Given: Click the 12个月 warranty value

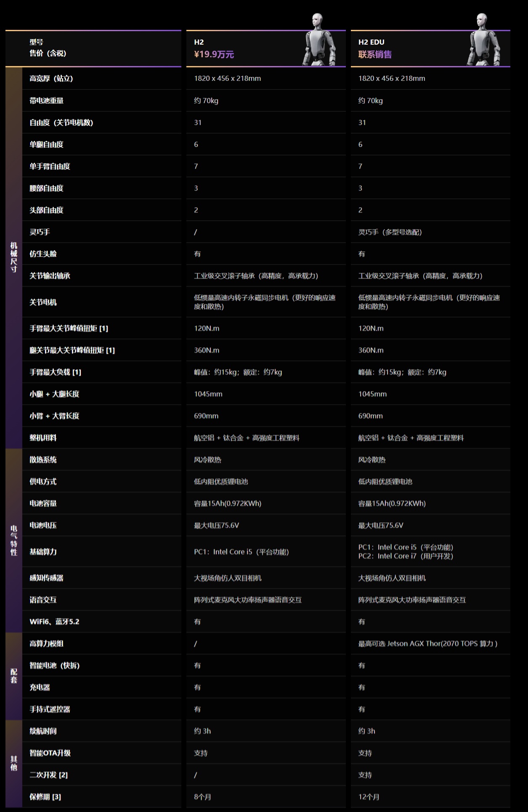Looking at the screenshot, I should pyautogui.click(x=369, y=797).
